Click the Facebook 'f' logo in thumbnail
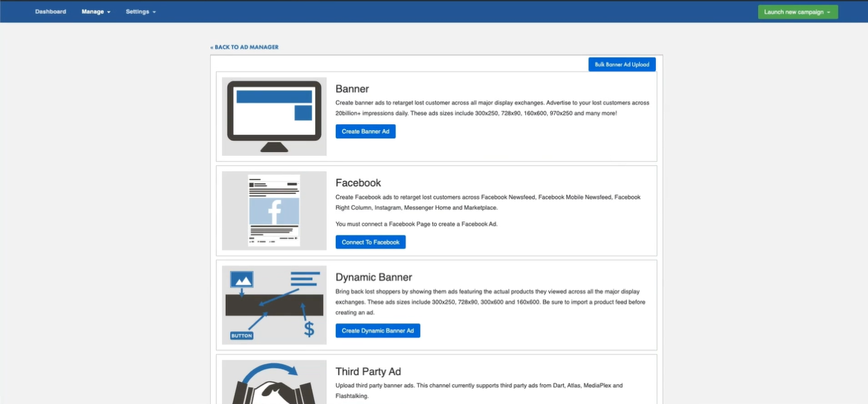 pos(274,212)
